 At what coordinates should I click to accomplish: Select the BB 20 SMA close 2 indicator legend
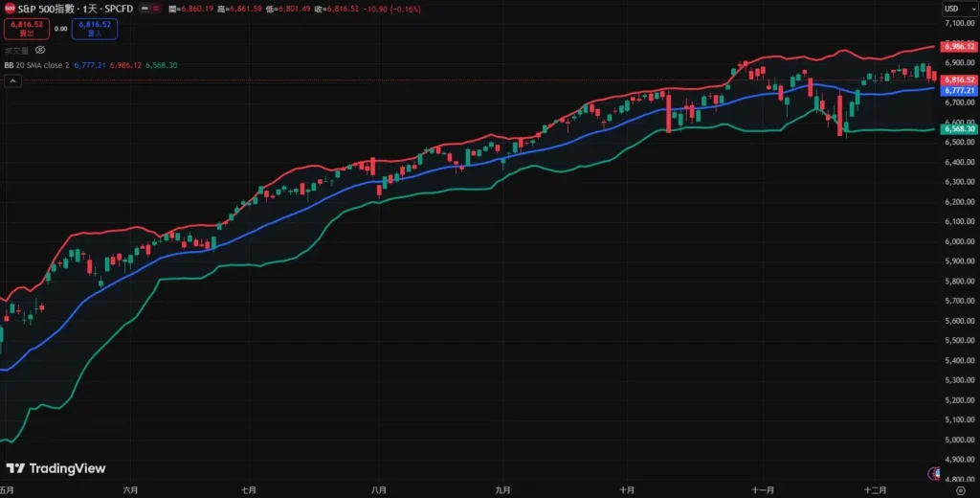pos(36,65)
